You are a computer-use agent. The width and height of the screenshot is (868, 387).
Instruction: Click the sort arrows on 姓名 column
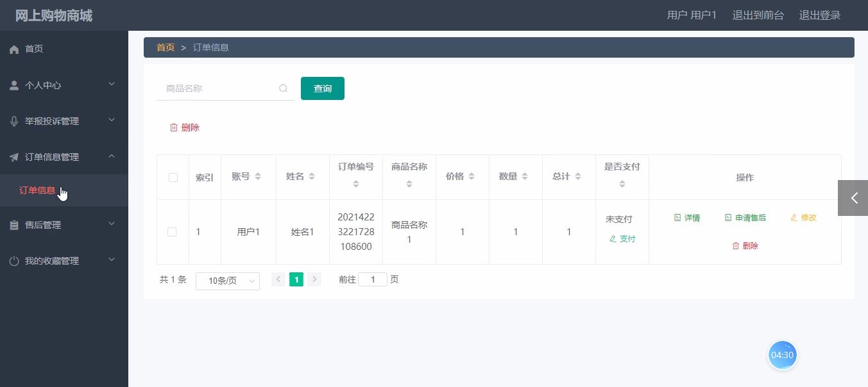312,177
